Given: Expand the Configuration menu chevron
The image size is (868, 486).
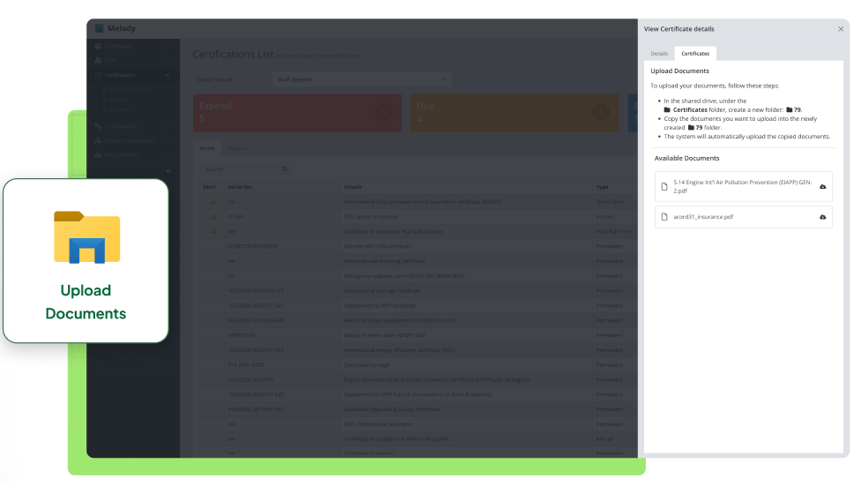Looking at the screenshot, I should click(167, 126).
